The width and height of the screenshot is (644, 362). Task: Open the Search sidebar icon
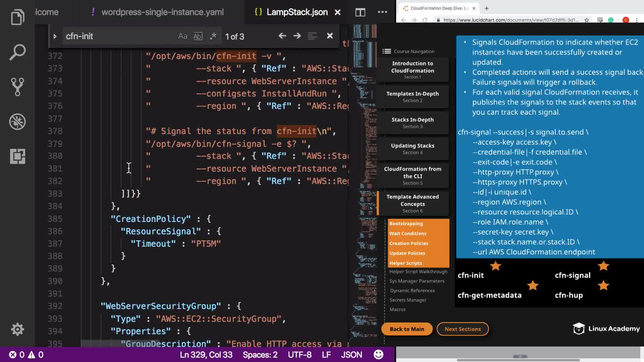pyautogui.click(x=17, y=52)
